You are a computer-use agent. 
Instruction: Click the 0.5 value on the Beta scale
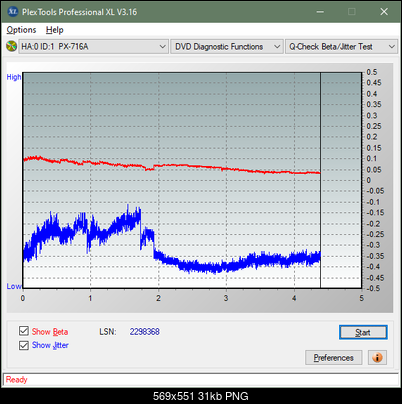tap(372, 72)
